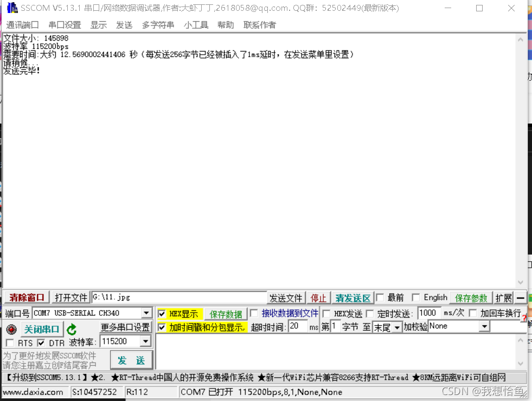Enable the DTR checkbox
Screen dimensions: 532x401
click(x=41, y=343)
